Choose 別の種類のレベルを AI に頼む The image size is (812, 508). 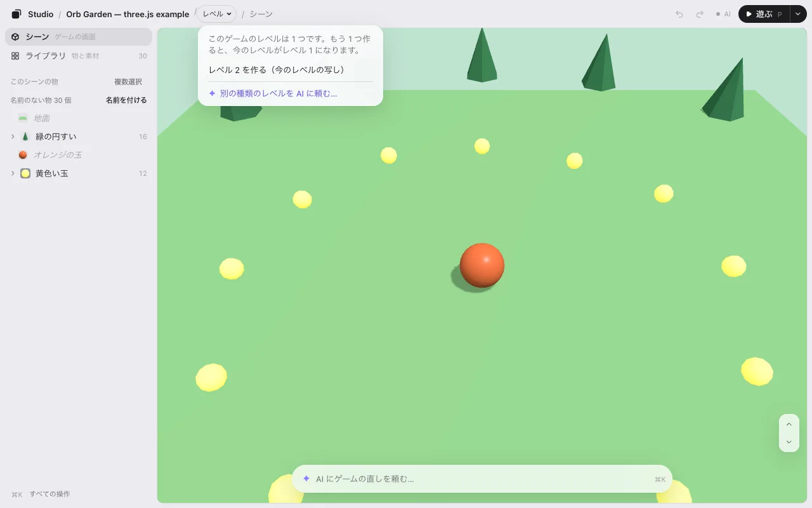pos(291,93)
